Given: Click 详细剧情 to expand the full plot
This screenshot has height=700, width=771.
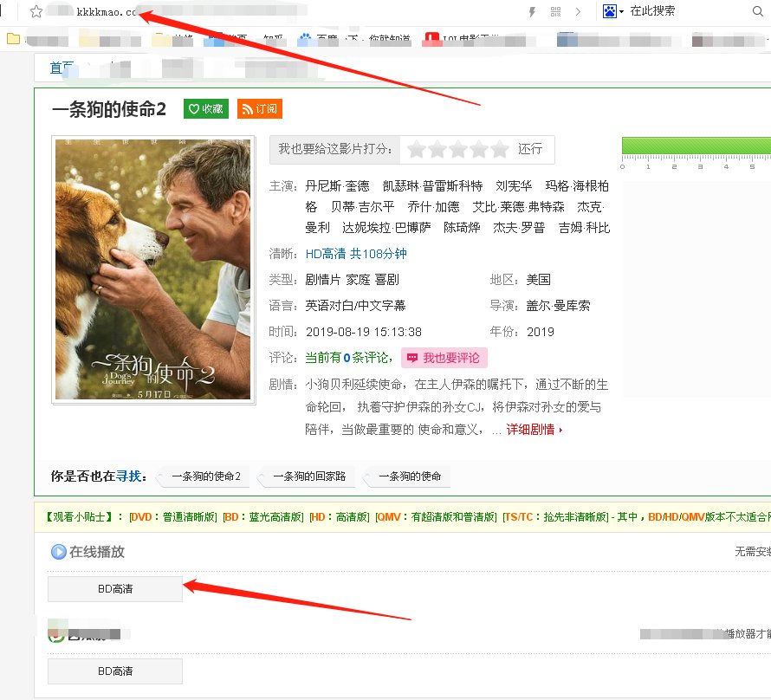Looking at the screenshot, I should (530, 430).
